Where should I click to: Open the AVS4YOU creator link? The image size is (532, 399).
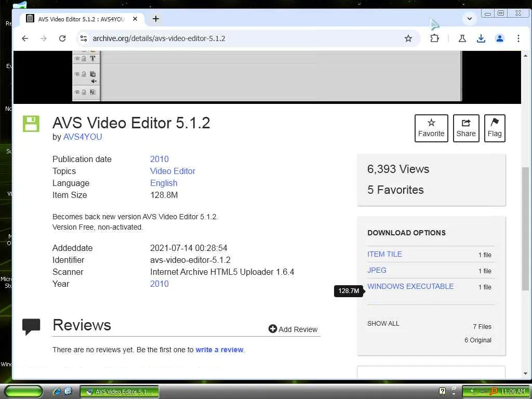(x=83, y=137)
